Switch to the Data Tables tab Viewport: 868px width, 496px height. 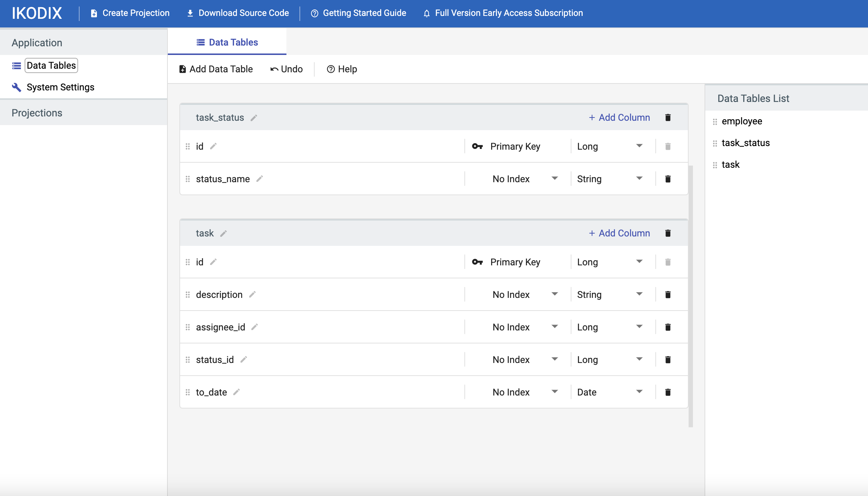pos(227,42)
